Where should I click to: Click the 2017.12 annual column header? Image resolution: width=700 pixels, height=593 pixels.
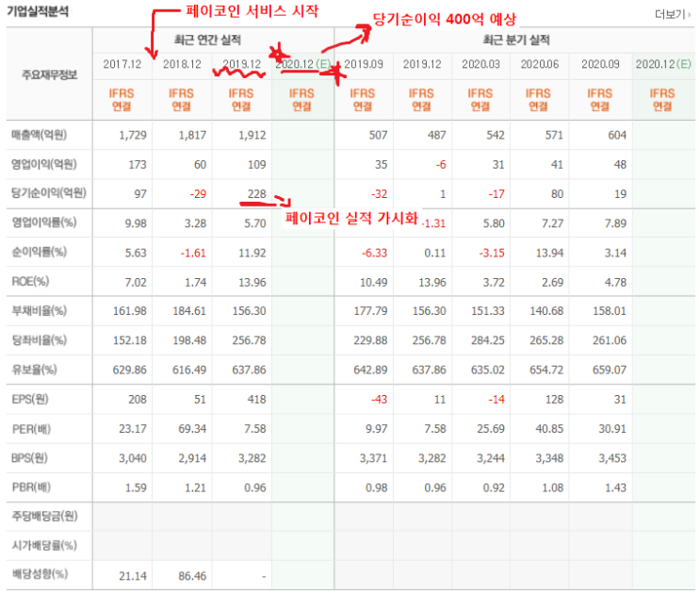click(x=122, y=64)
